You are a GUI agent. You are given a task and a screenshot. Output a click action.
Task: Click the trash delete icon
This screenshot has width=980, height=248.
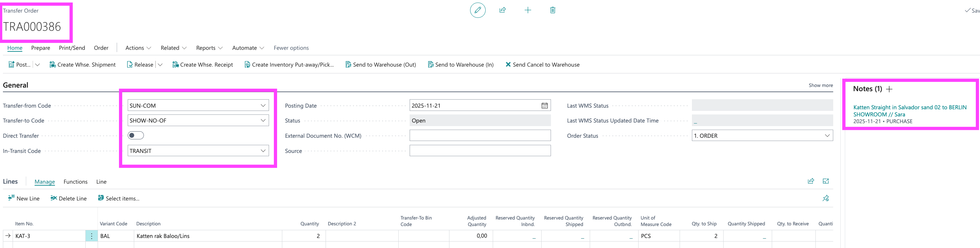coord(552,10)
